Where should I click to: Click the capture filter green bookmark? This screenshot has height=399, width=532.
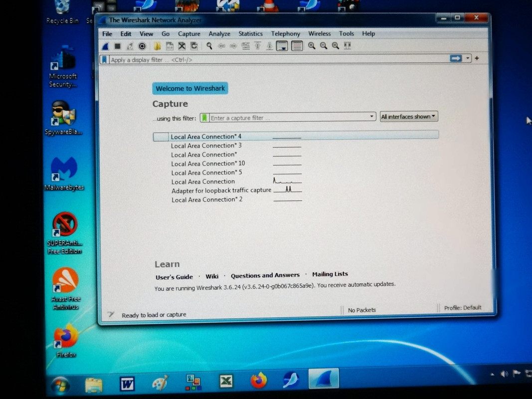(x=204, y=118)
